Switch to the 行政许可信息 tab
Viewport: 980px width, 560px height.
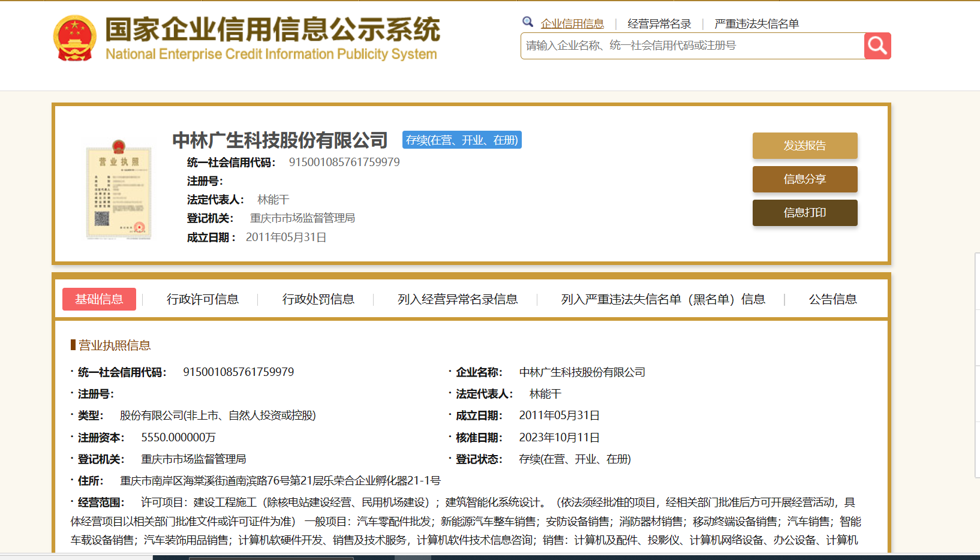pyautogui.click(x=203, y=299)
